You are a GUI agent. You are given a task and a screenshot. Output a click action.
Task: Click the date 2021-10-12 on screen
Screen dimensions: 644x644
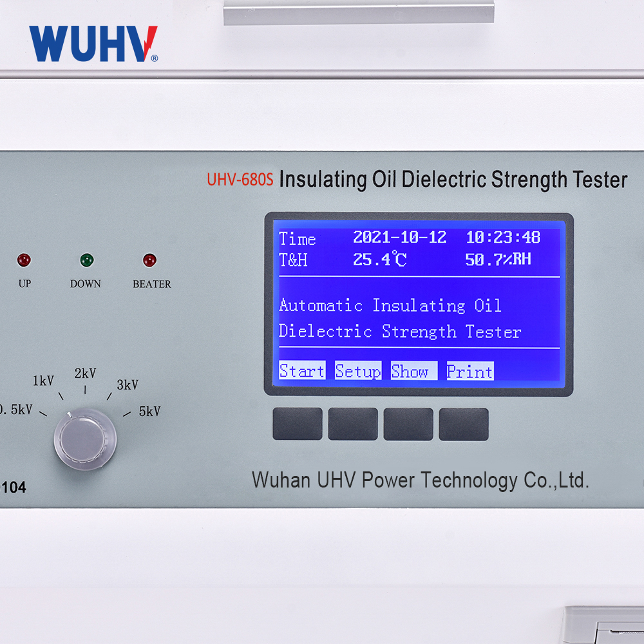point(400,237)
